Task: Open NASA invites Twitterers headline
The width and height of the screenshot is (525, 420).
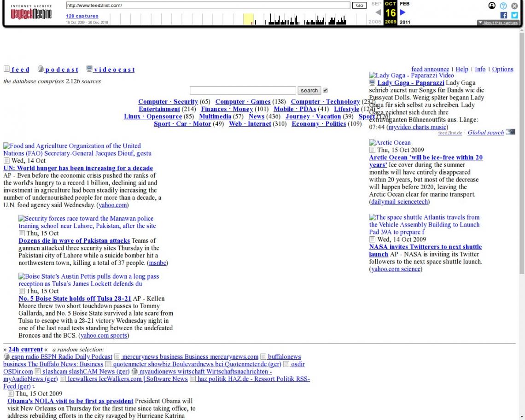Action: (x=425, y=251)
